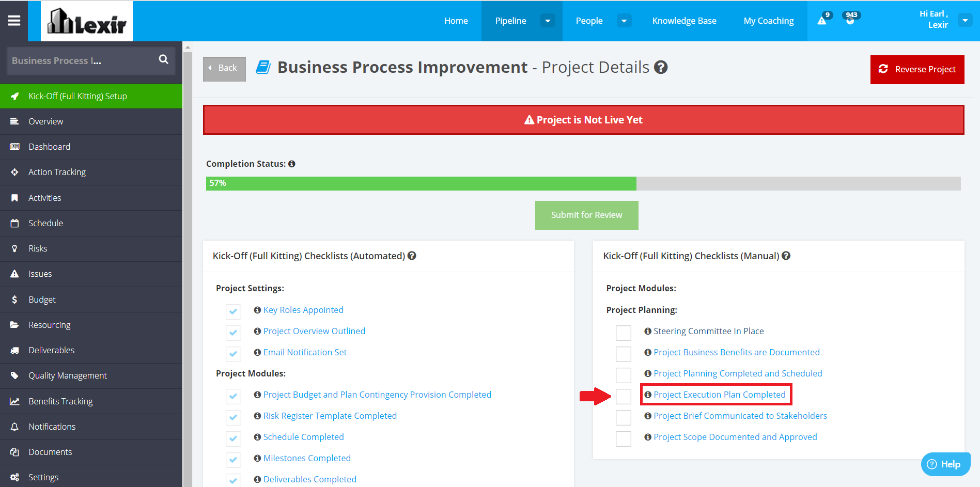Click help icon beside Checklists (Automated) heading

pos(412,256)
